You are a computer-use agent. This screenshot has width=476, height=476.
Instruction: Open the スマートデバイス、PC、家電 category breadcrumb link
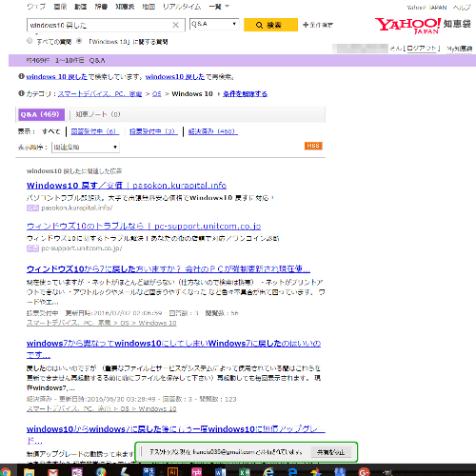click(x=100, y=94)
